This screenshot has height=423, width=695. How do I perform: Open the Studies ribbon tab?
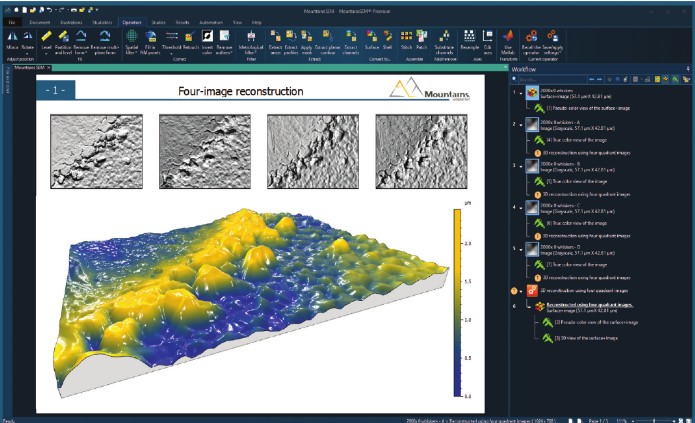[159, 21]
